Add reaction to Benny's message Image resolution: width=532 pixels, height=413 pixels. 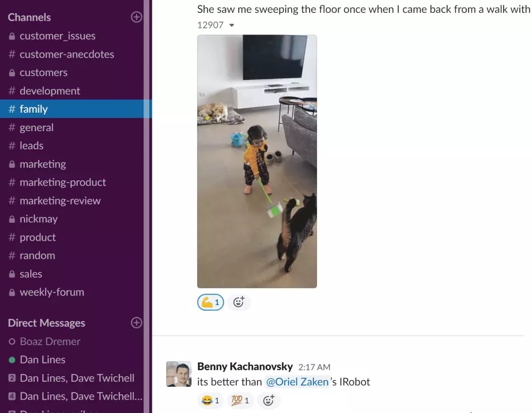pos(269,401)
